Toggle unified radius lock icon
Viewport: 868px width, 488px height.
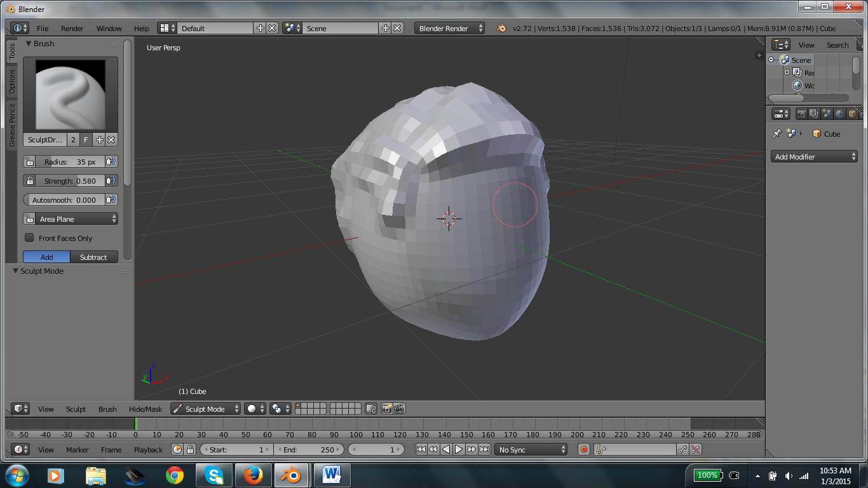click(29, 162)
